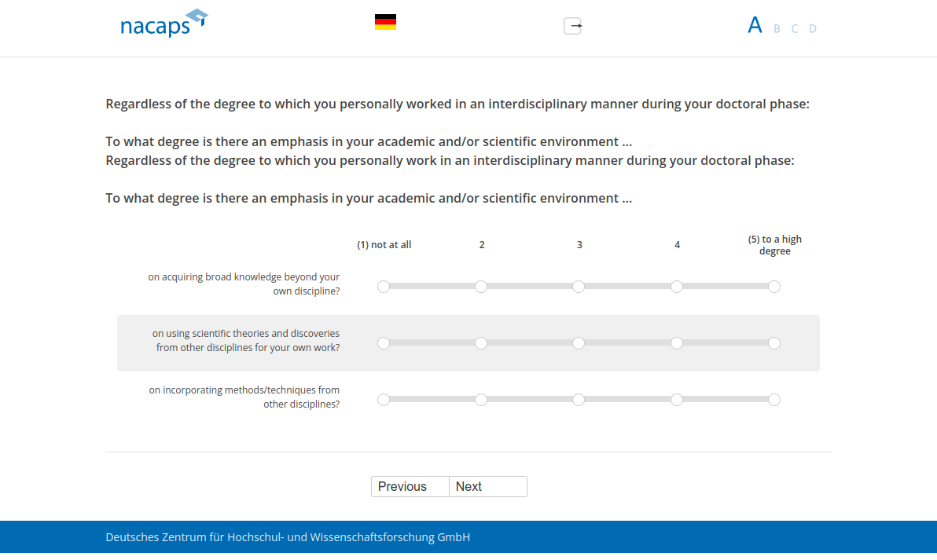Rate broad knowledge question as 3
The height and width of the screenshot is (560, 937).
(x=579, y=287)
